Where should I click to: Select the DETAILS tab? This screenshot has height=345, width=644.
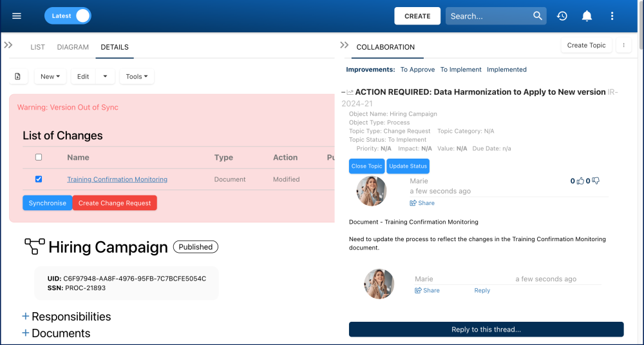[115, 47]
